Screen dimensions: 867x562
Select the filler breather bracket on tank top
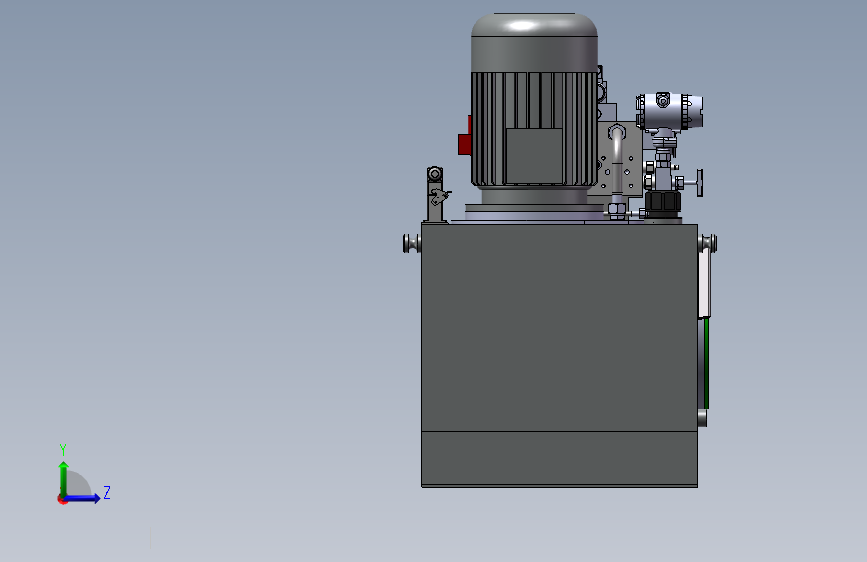tap(436, 195)
